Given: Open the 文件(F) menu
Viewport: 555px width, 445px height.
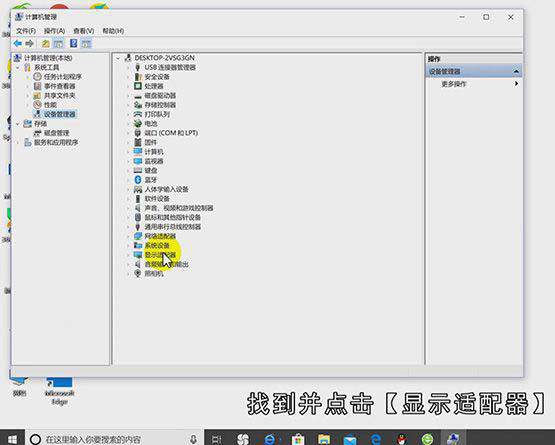Looking at the screenshot, I should [x=26, y=31].
